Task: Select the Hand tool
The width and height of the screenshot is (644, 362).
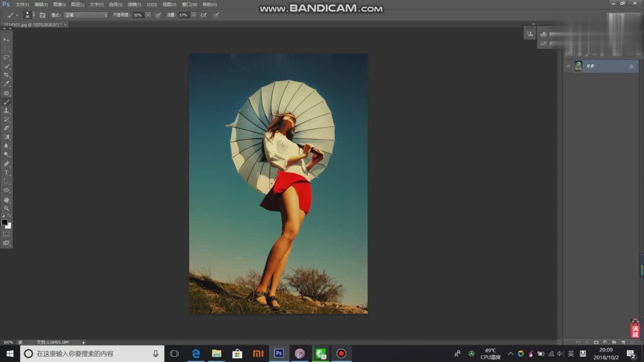Action: coord(7,200)
